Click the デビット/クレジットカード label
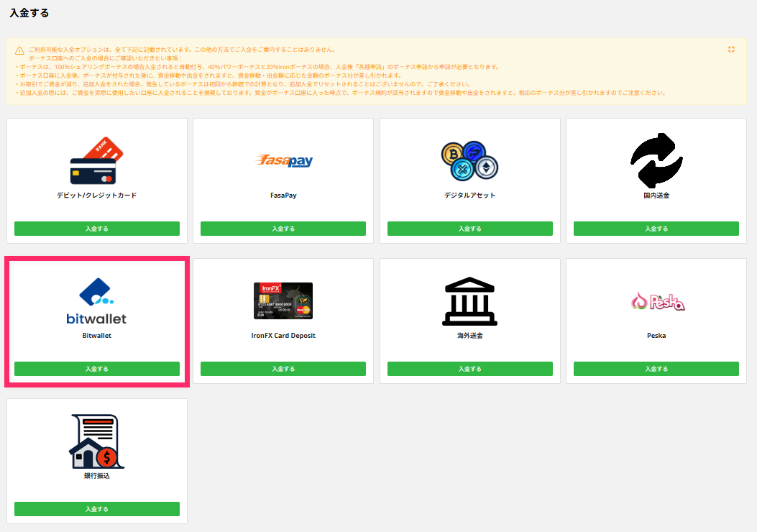 click(x=96, y=196)
